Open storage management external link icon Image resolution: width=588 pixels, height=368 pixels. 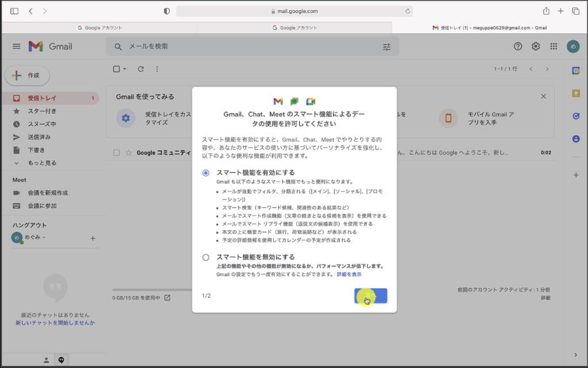(167, 297)
